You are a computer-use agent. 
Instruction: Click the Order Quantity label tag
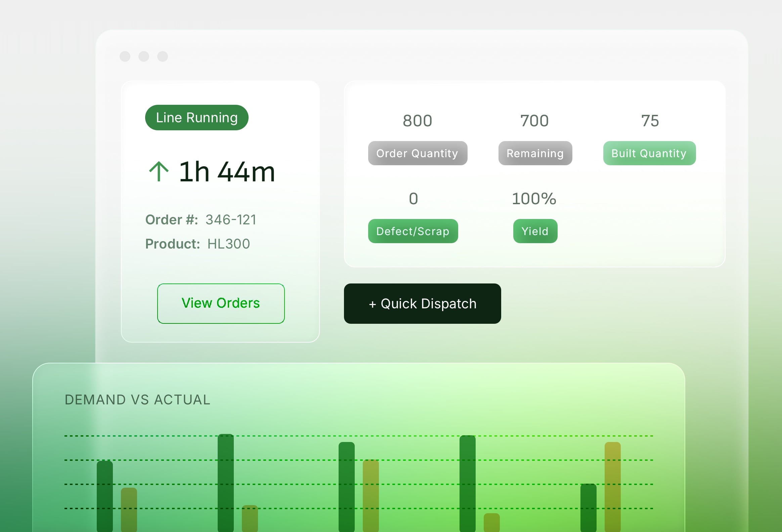click(418, 153)
